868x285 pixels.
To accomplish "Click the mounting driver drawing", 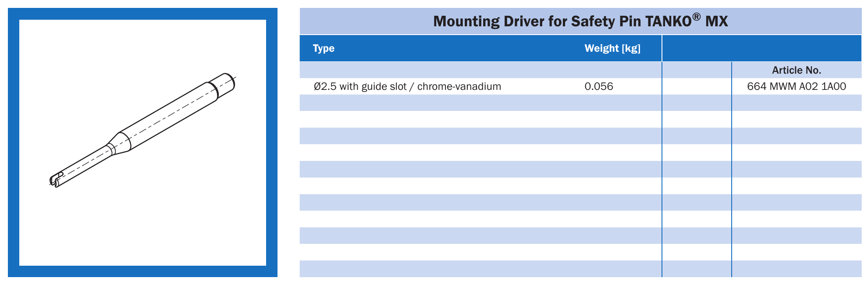I will click(x=142, y=130).
